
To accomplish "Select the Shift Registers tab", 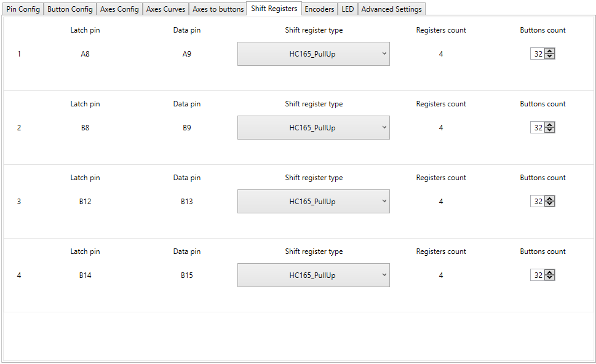I will pyautogui.click(x=274, y=9).
